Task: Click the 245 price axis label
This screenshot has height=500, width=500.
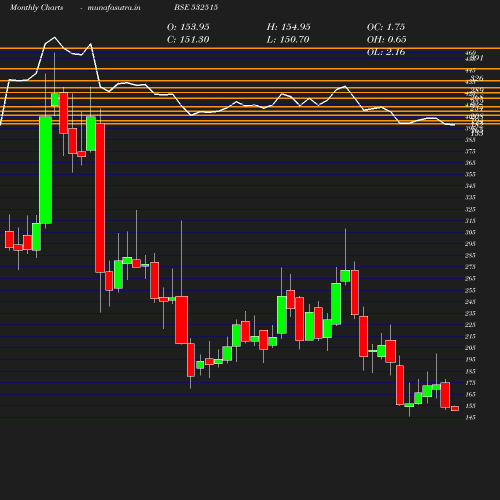Action: (x=470, y=302)
